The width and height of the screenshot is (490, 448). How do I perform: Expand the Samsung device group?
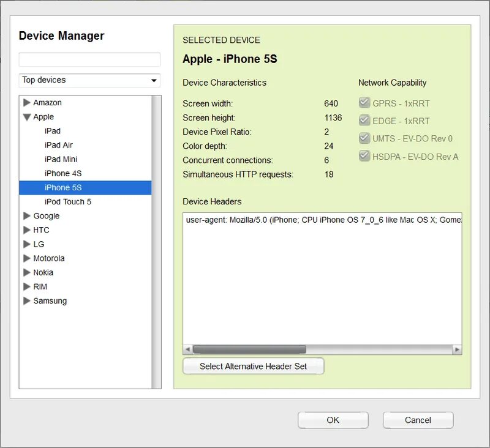click(x=27, y=301)
